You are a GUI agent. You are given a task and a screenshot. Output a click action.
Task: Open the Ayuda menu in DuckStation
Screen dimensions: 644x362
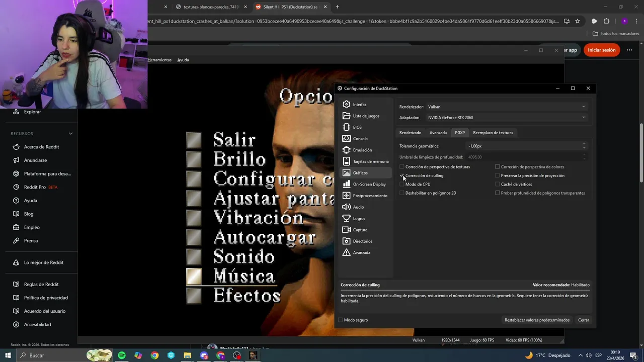click(183, 60)
